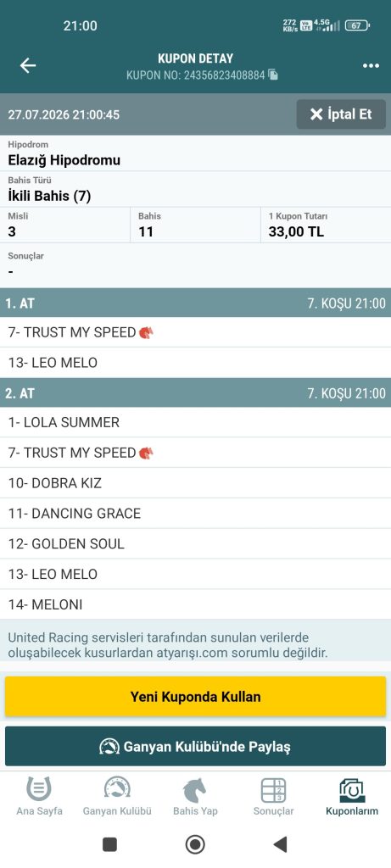391x868 pixels.
Task: Open the three-dot options menu
Action: pos(371,66)
